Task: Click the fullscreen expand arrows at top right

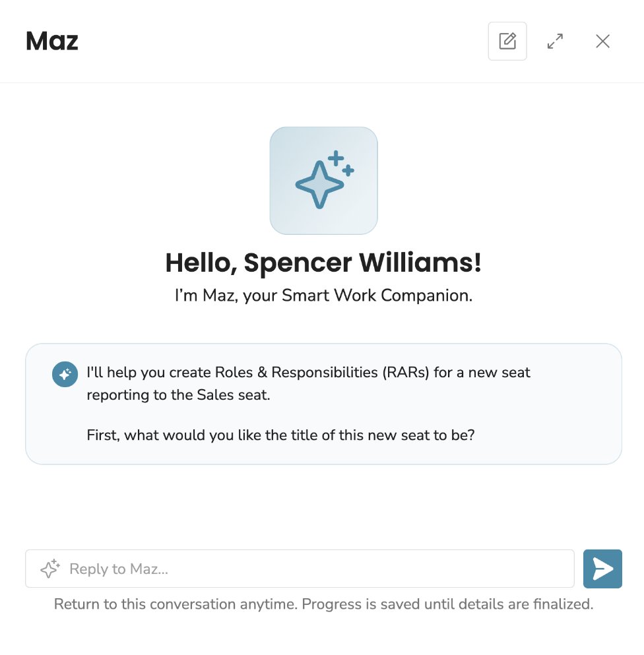Action: point(555,41)
